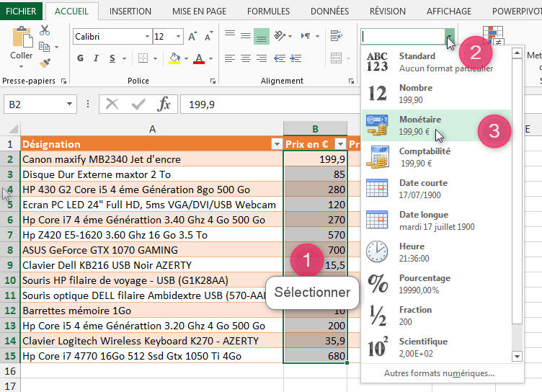Screen dimensions: 542x392
Task: Cancel formula entry X icon
Action: 112,104
